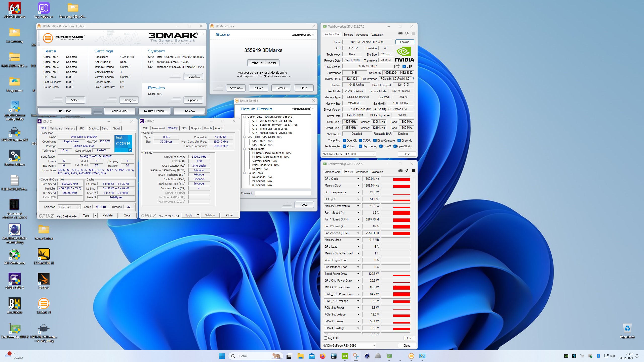Click BIOS version share/export icon

[x=397, y=66]
